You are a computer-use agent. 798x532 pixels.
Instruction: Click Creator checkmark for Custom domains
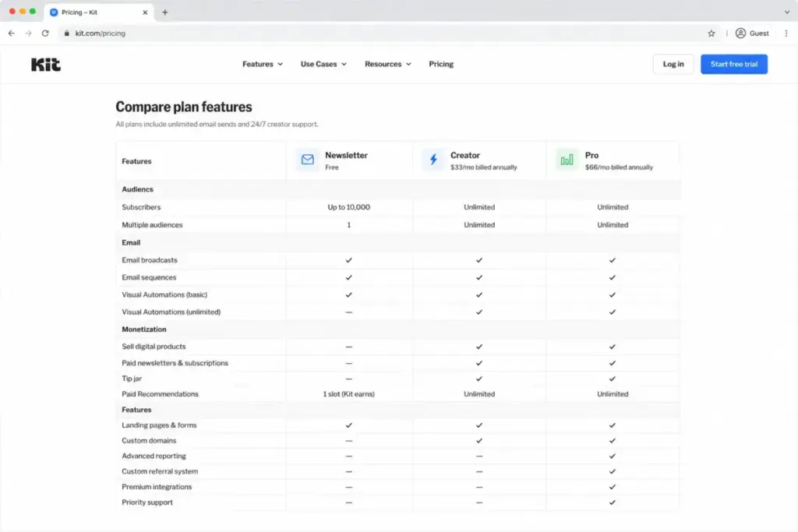(479, 440)
